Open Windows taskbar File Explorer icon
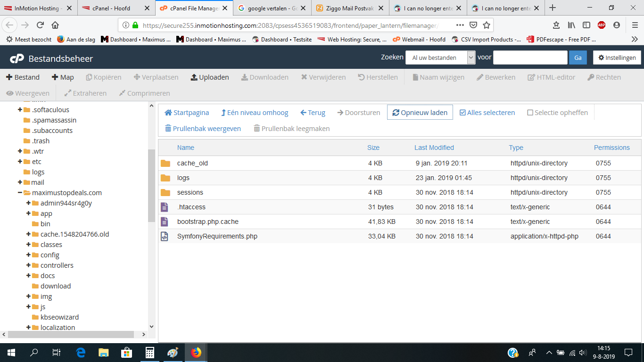Image resolution: width=644 pixels, height=362 pixels. click(x=104, y=353)
